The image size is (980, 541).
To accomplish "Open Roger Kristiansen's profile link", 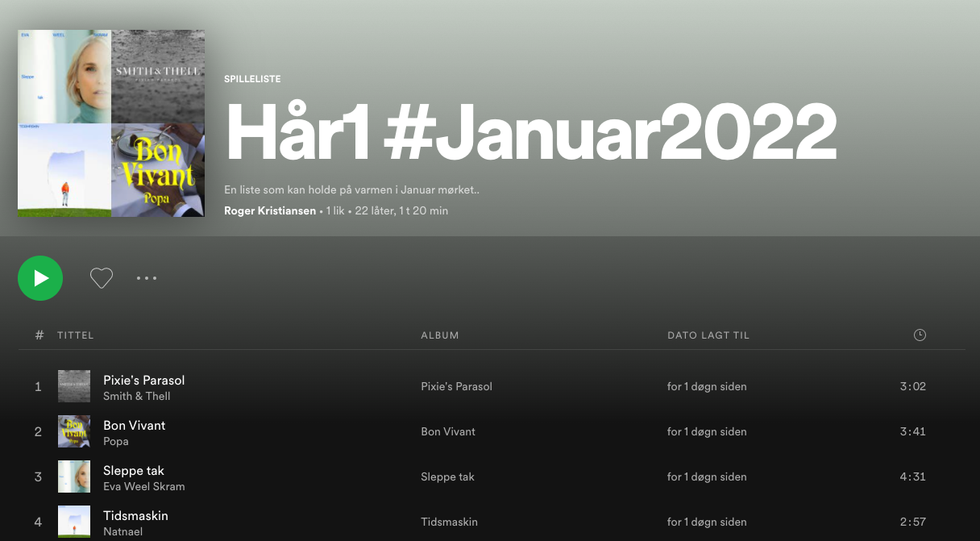I will tap(270, 211).
